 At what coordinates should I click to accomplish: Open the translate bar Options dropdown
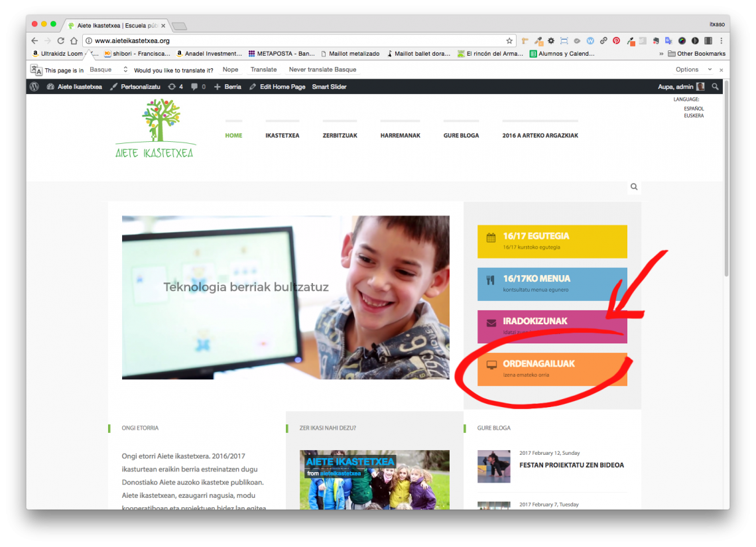pos(693,70)
